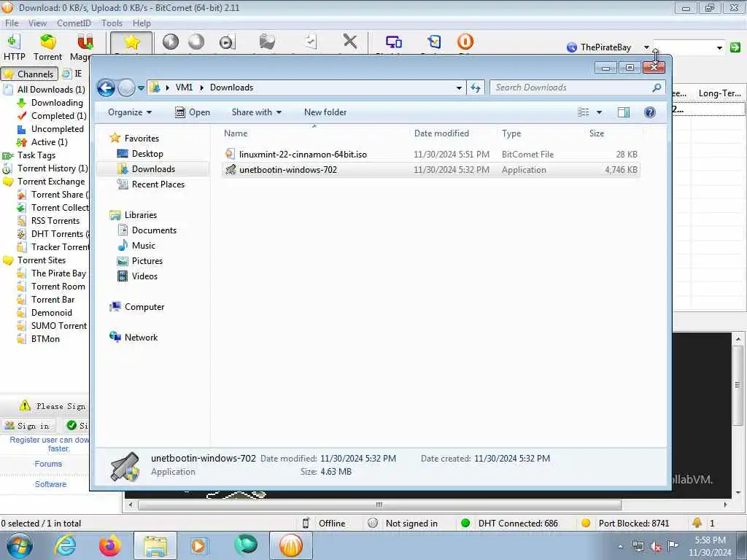Open the Forums link in BitComet panel
The image size is (747, 560).
48,464
